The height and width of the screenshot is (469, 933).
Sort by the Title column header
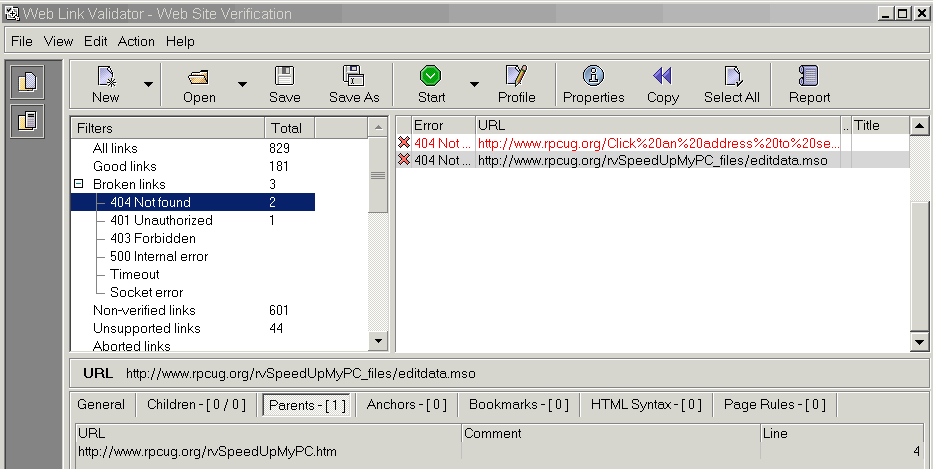click(x=879, y=126)
